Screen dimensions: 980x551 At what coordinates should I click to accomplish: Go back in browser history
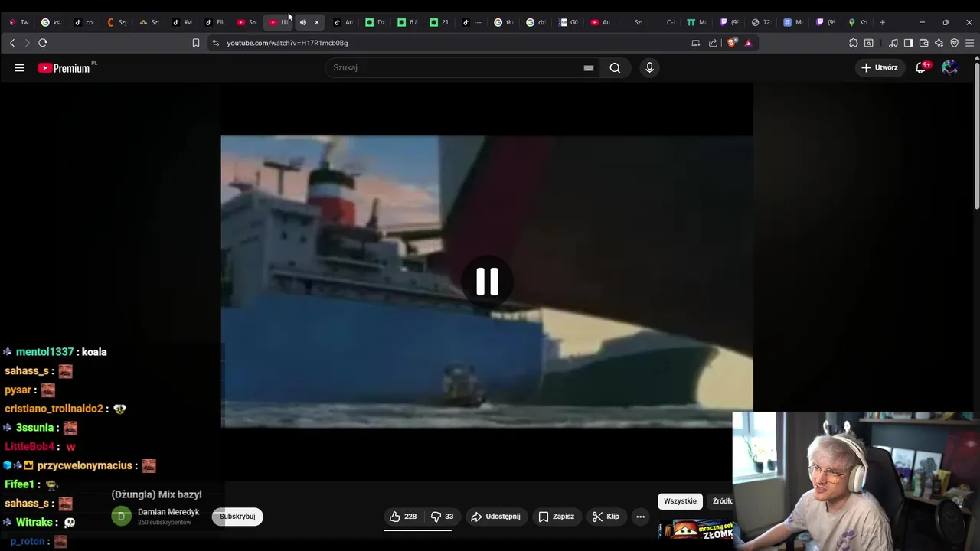[12, 43]
